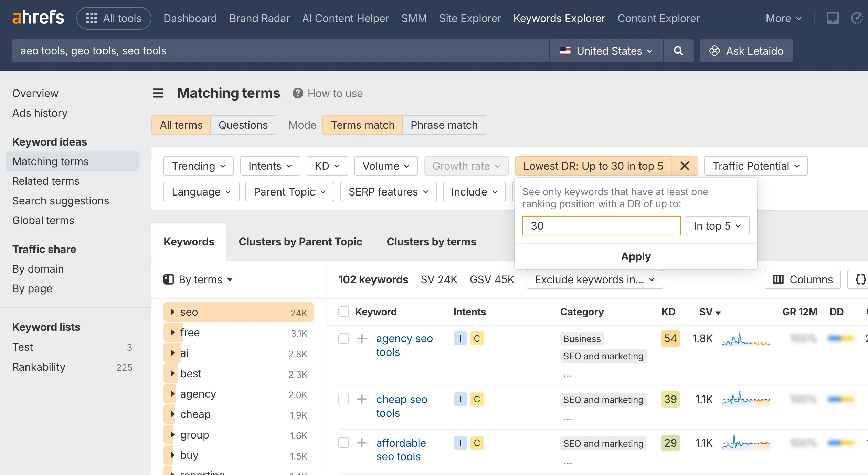Click the How to use help icon

pyautogui.click(x=298, y=93)
